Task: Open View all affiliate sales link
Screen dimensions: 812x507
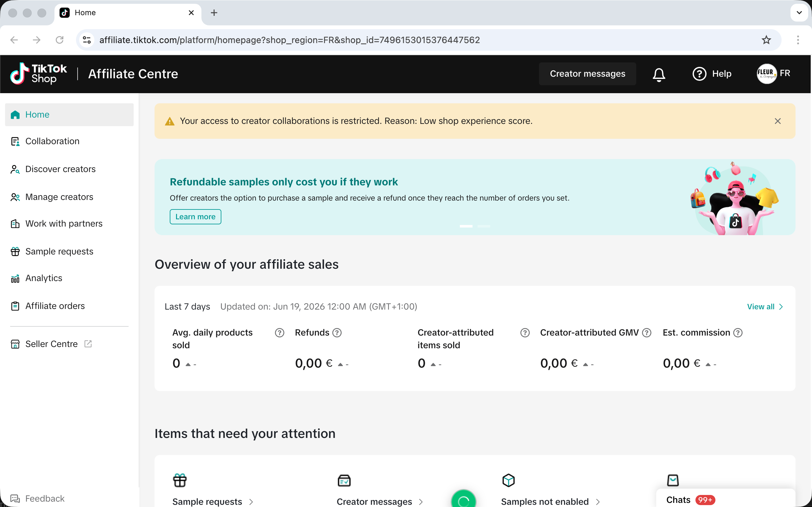Action: (x=765, y=306)
